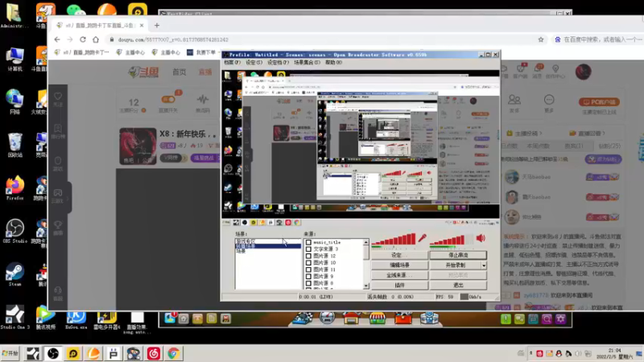Screen dimensions: 644x362
Task: Click the purple gear icon in game bar
Action: coord(560,319)
